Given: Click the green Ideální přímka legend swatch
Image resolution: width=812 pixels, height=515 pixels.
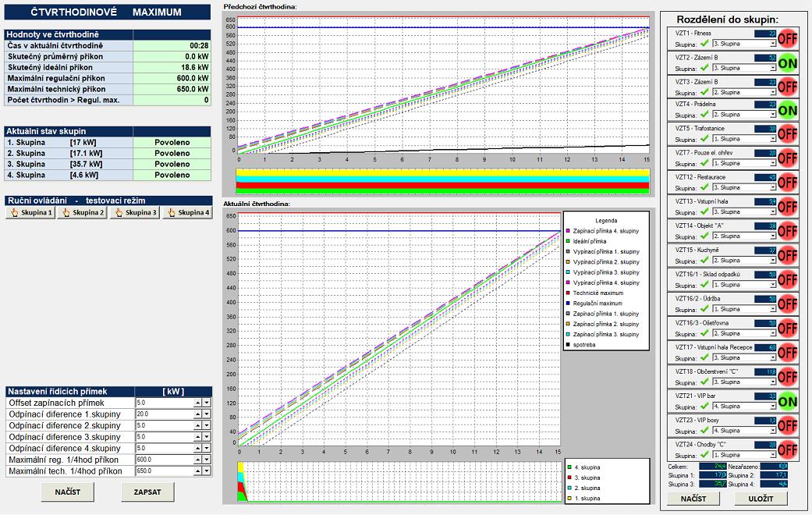Looking at the screenshot, I should pyautogui.click(x=567, y=242).
